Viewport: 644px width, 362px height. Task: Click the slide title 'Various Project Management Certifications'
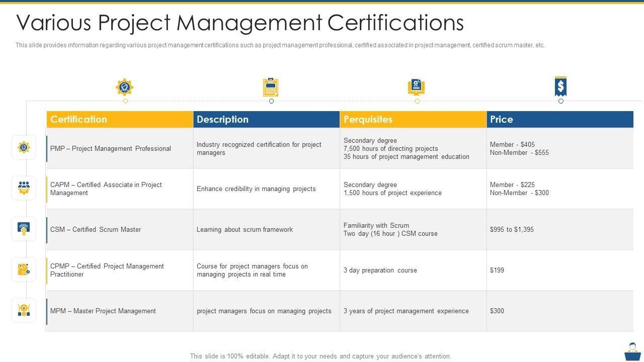click(x=240, y=23)
